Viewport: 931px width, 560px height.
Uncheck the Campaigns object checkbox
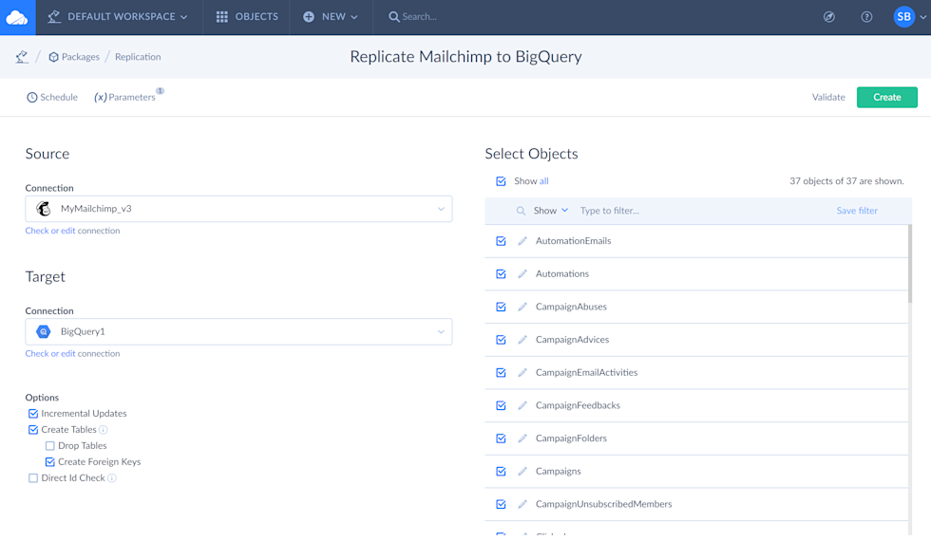pos(501,472)
